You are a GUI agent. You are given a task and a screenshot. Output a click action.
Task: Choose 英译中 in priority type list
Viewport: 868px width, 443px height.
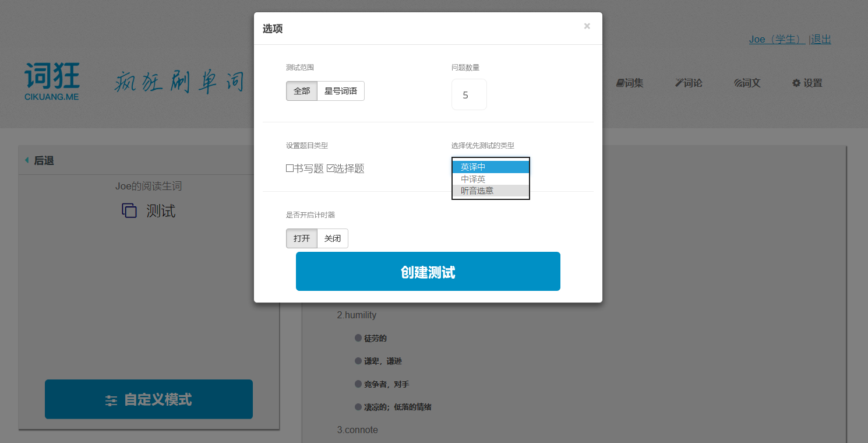[490, 167]
